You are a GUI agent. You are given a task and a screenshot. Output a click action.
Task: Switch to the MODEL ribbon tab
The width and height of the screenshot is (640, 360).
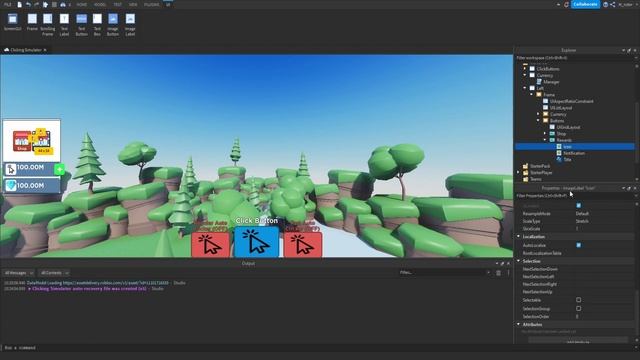click(100, 4)
